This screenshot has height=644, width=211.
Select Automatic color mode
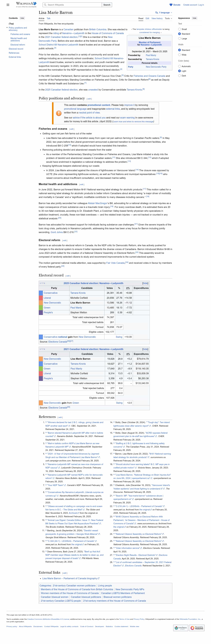[179, 66]
